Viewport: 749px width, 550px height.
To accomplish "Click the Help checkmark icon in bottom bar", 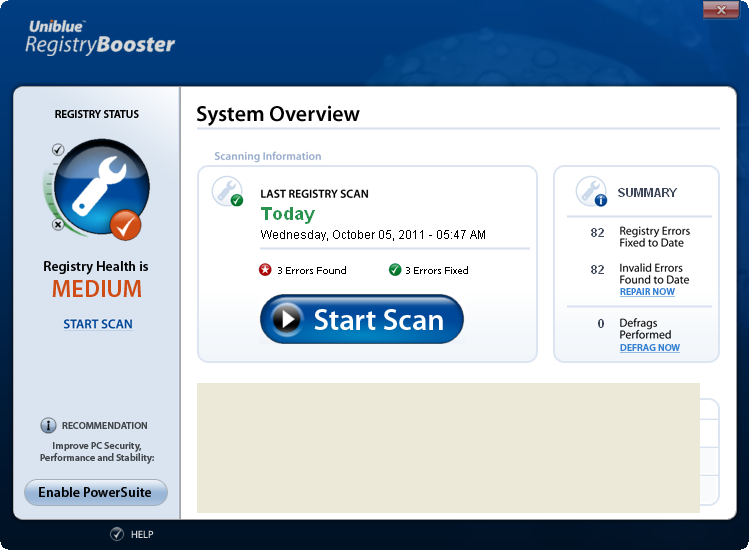I will pos(117,534).
